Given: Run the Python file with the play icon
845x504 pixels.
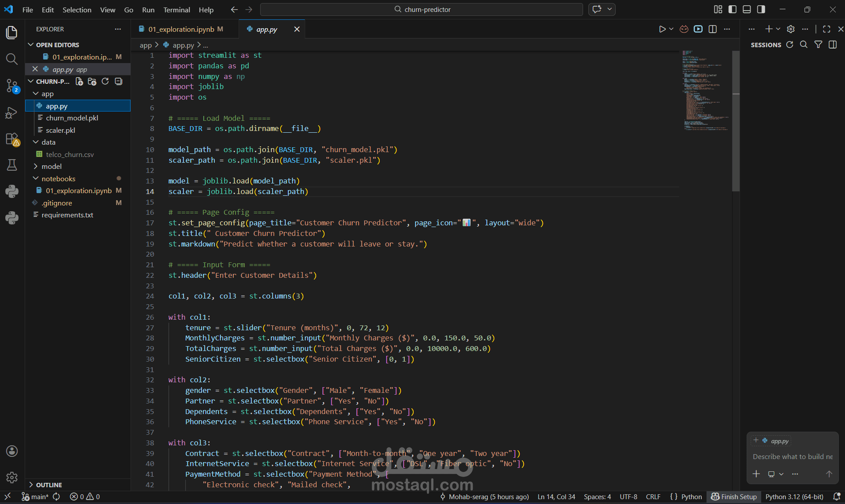Looking at the screenshot, I should click(662, 29).
